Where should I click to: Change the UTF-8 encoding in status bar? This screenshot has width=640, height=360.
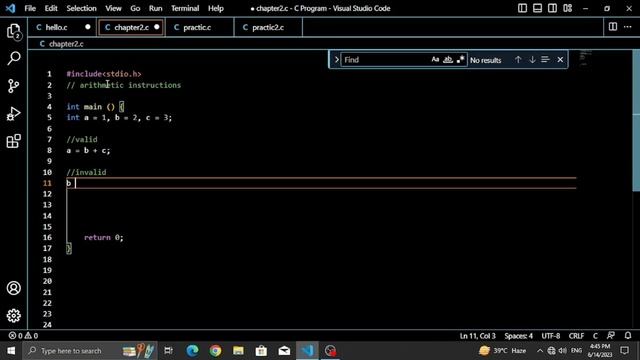[x=551, y=336]
